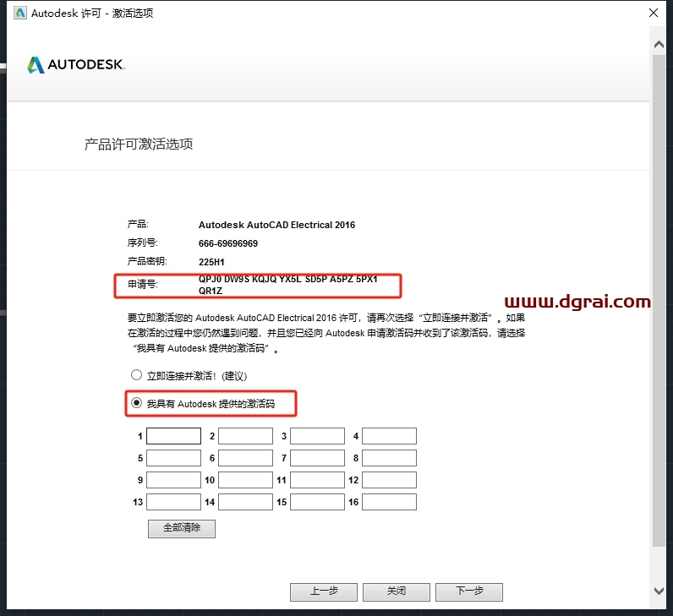Click activation code field 16
Screen dimensions: 673x616
point(389,502)
